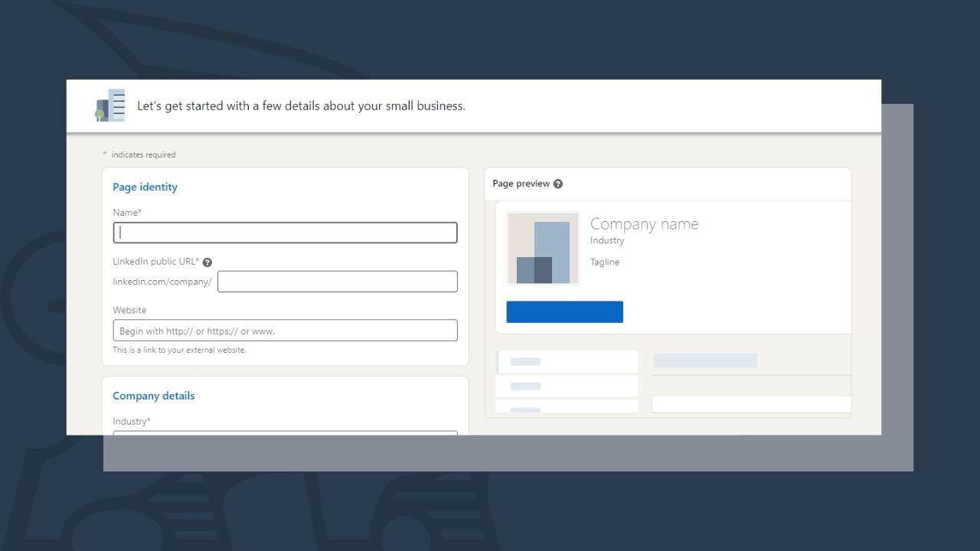
Task: Click the 'Tagline' preview text
Action: point(605,262)
